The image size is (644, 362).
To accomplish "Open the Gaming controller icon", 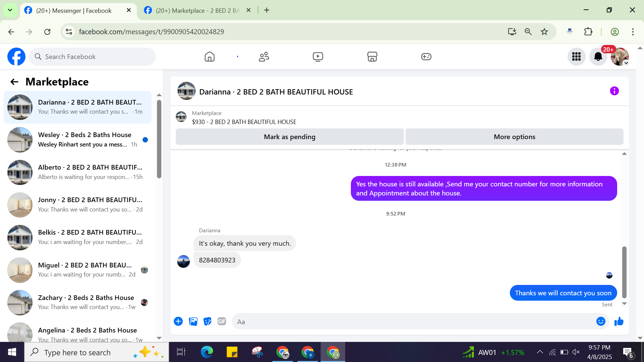I will click(x=426, y=57).
